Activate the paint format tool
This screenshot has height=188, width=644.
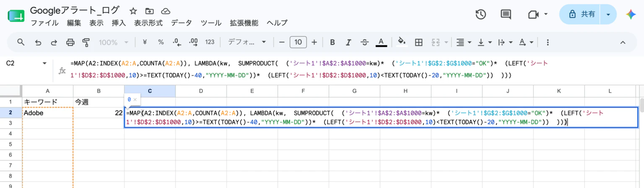click(x=86, y=42)
